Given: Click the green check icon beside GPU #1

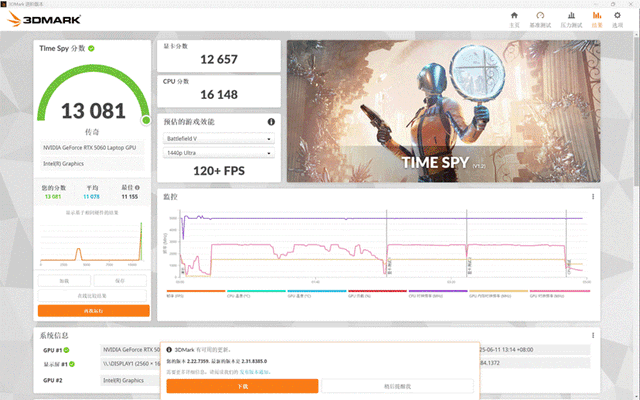Looking at the screenshot, I should point(67,350).
